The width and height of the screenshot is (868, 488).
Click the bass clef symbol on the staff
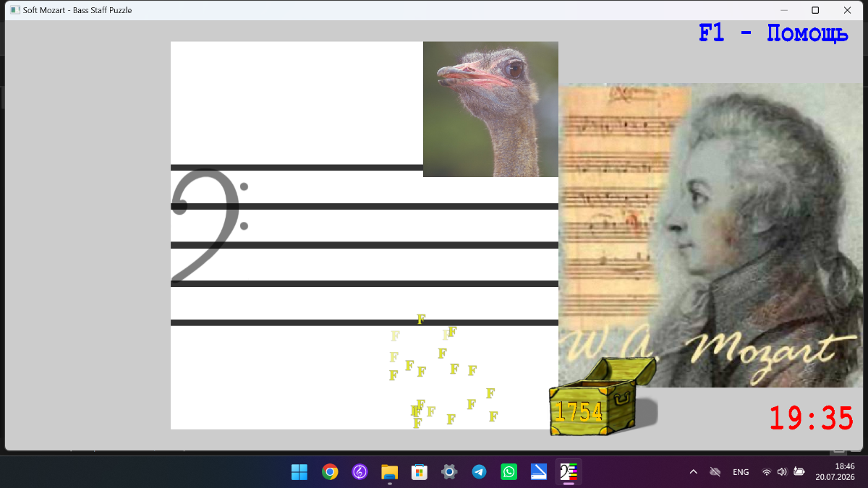tap(210, 225)
